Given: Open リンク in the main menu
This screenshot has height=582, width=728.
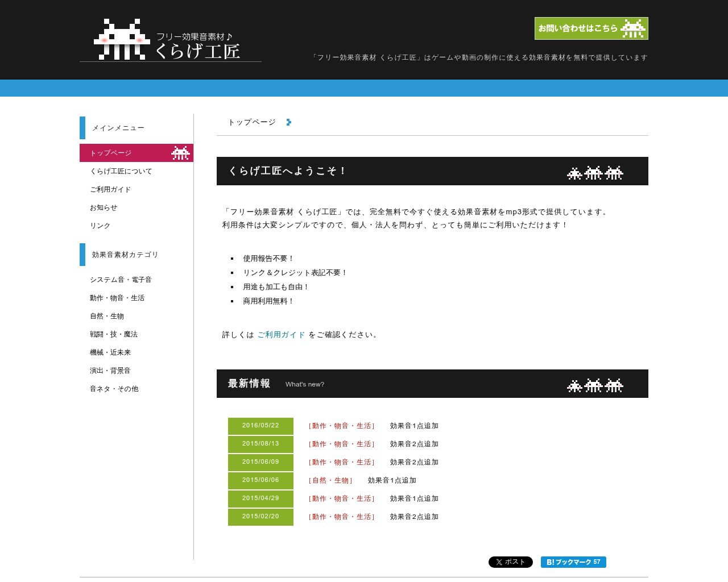Looking at the screenshot, I should tap(100, 226).
